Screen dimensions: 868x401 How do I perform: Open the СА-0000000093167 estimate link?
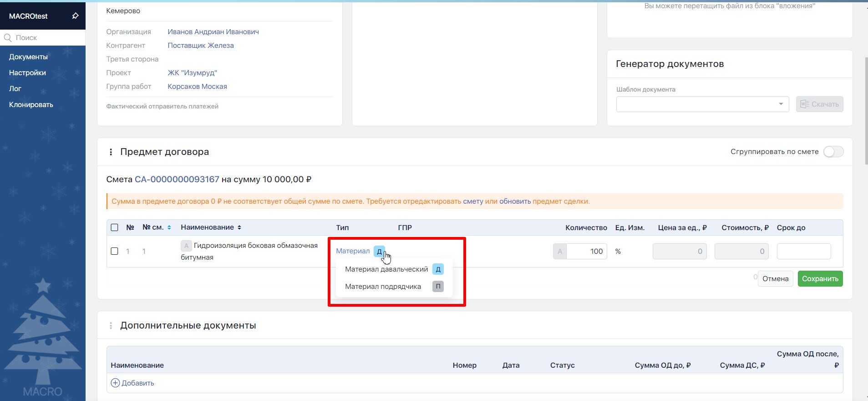point(177,180)
